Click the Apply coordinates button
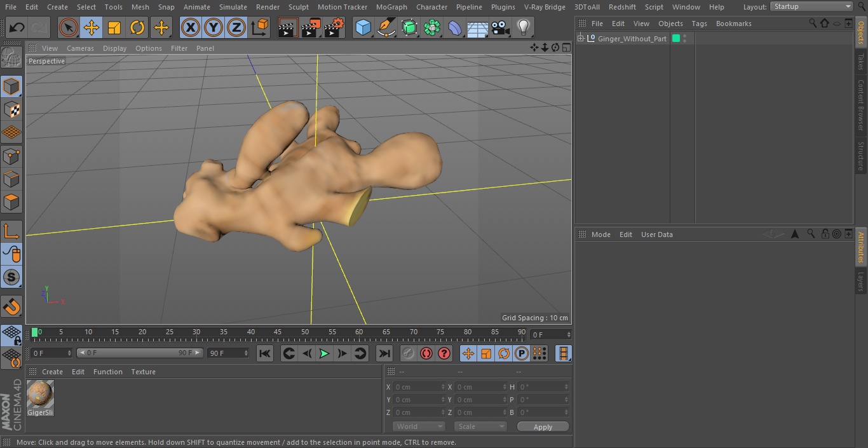 [543, 426]
